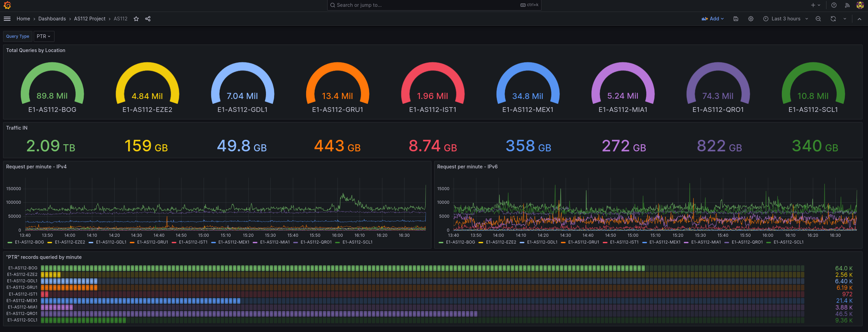Click the 443 GB traffic stat

pyautogui.click(x=337, y=146)
